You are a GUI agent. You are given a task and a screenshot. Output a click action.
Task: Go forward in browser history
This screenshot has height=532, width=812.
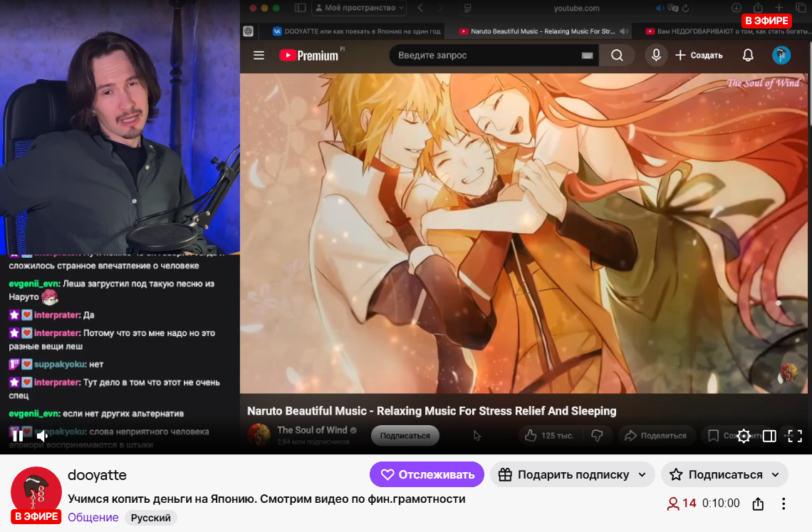(441, 8)
